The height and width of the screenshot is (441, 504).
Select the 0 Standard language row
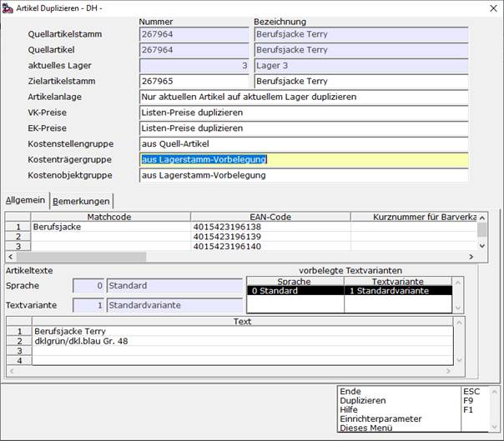(350, 291)
